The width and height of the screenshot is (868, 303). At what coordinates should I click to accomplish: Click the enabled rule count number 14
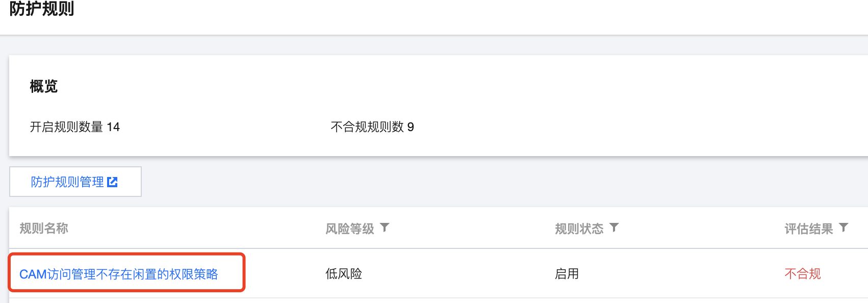pos(113,127)
